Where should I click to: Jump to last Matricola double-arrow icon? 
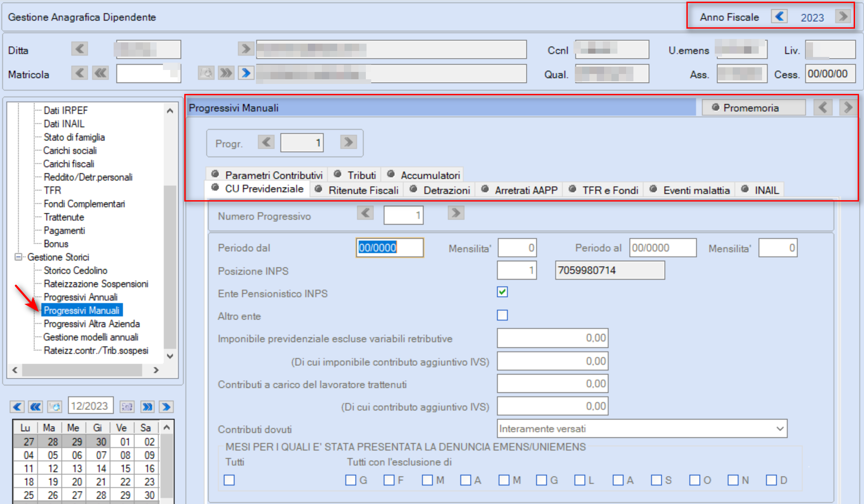(x=226, y=73)
